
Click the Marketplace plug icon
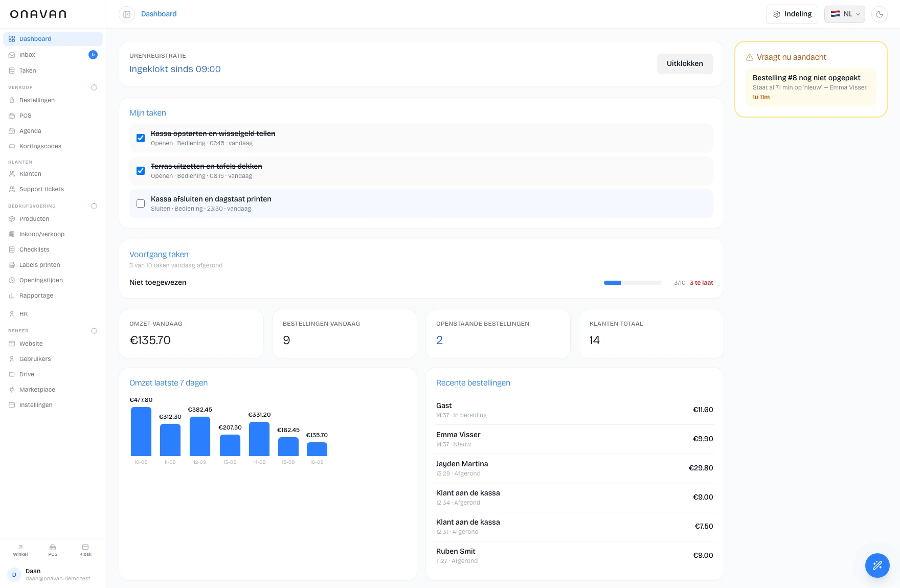[12, 390]
